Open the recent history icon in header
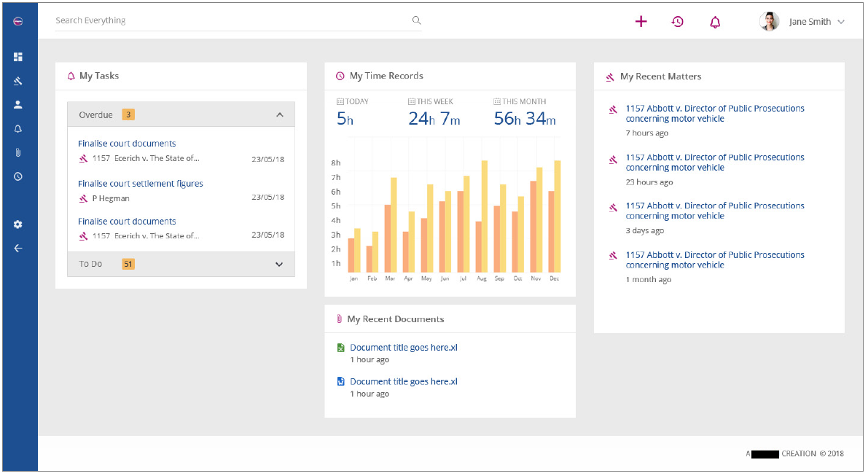This screenshot has width=868, height=476. (678, 22)
